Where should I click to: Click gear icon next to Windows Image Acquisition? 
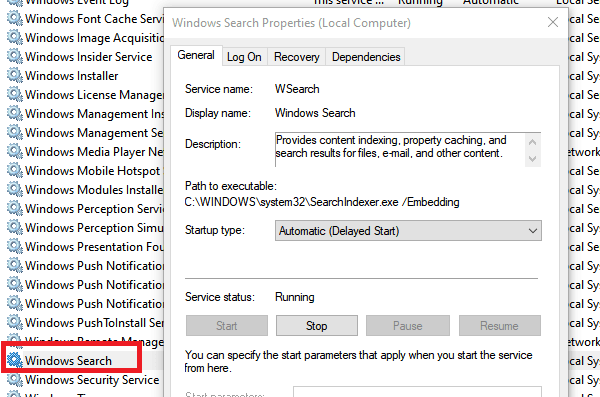pos(15,38)
